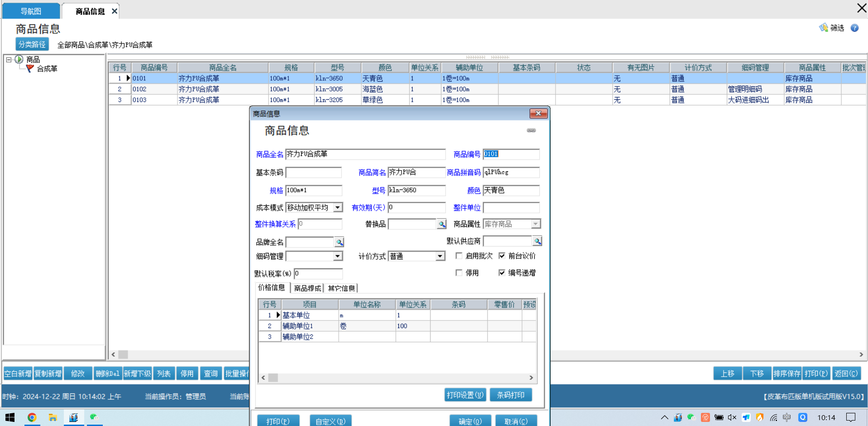Open the 细码管理 dropdown list
Screen dimensions: 868x426
(338, 257)
